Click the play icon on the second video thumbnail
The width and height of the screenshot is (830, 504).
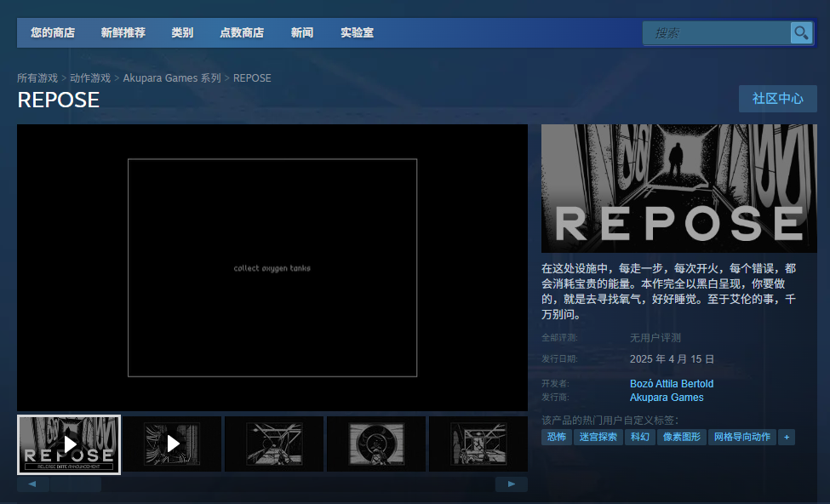171,444
